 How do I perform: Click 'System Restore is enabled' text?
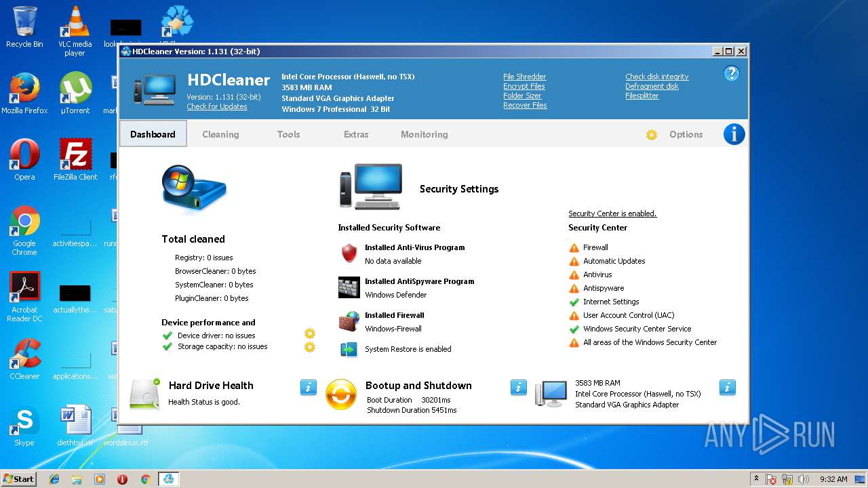[408, 349]
